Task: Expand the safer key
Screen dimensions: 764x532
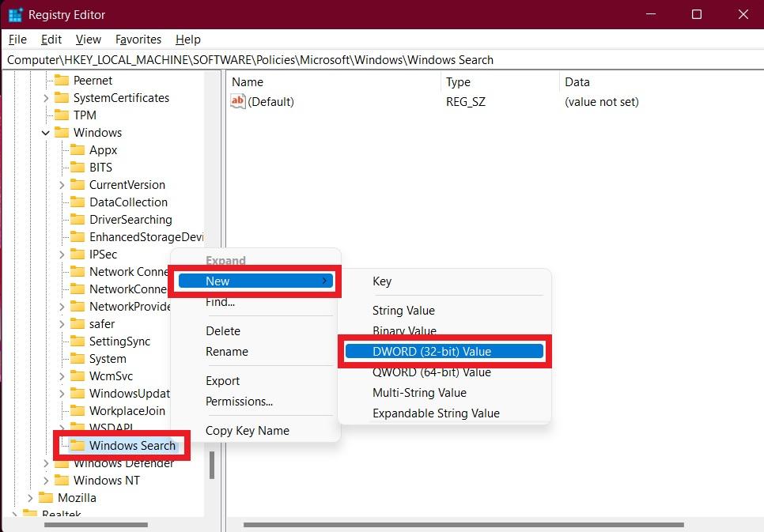Action: (62, 324)
